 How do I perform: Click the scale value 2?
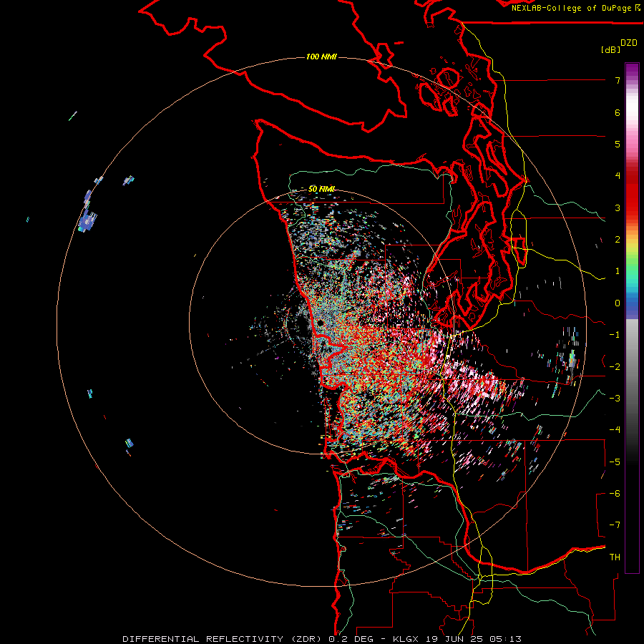pos(618,240)
